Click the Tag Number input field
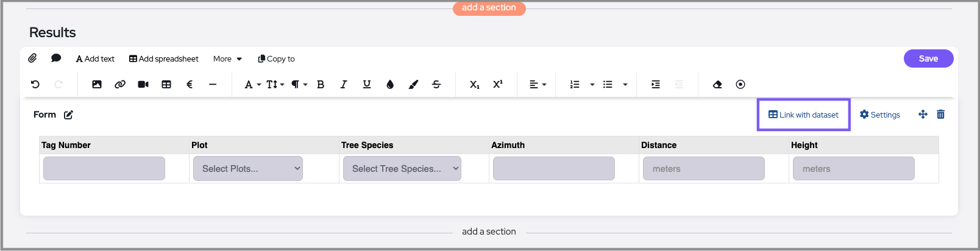980x251 pixels. [x=104, y=169]
